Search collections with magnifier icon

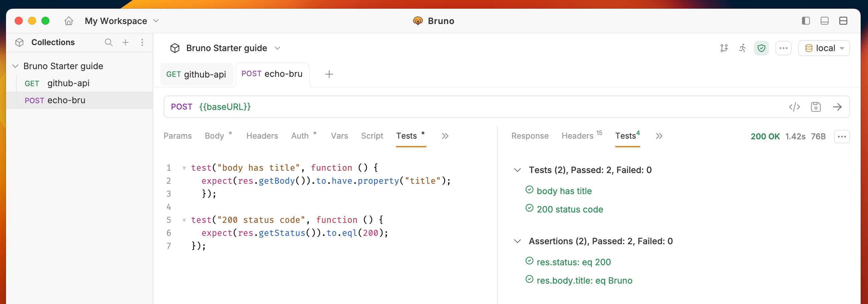coord(108,42)
